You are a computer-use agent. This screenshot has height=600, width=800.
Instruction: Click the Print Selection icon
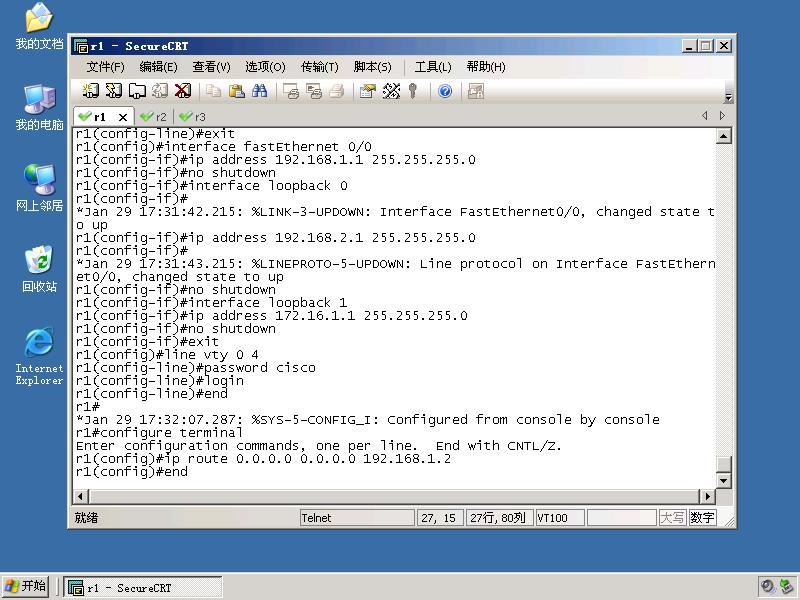[314, 91]
